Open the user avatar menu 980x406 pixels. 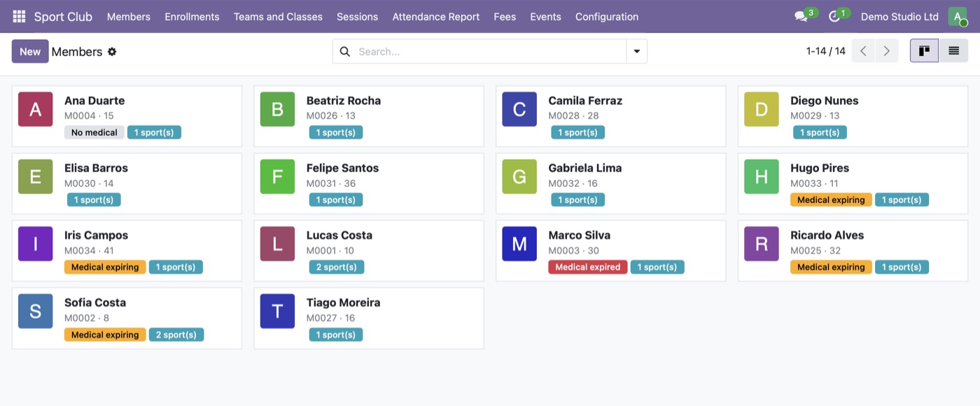(958, 17)
